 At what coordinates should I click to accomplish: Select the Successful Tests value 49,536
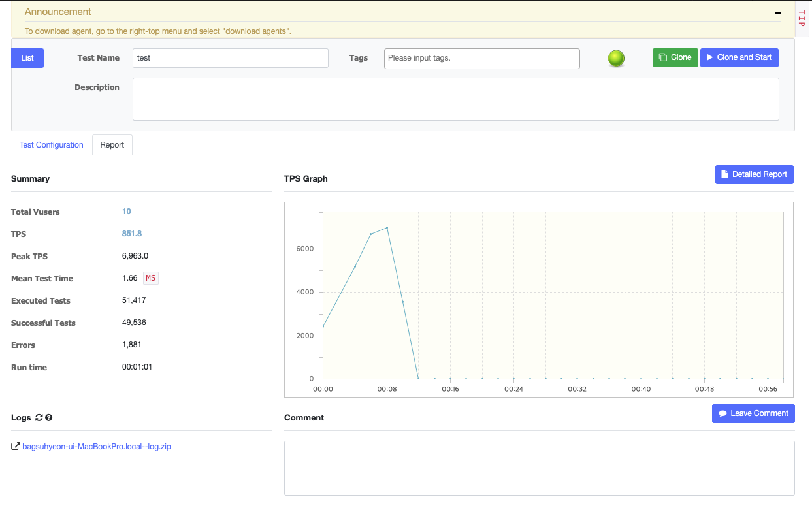click(134, 323)
